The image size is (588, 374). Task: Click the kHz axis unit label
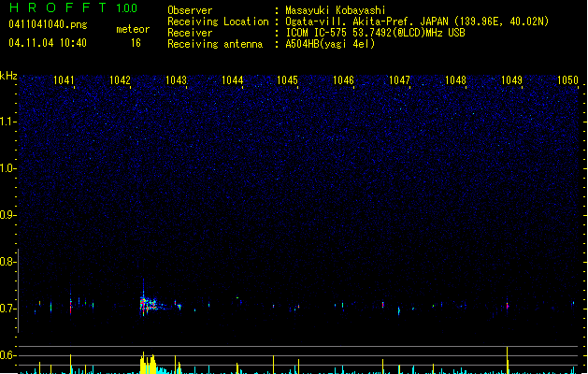[x=8, y=76]
